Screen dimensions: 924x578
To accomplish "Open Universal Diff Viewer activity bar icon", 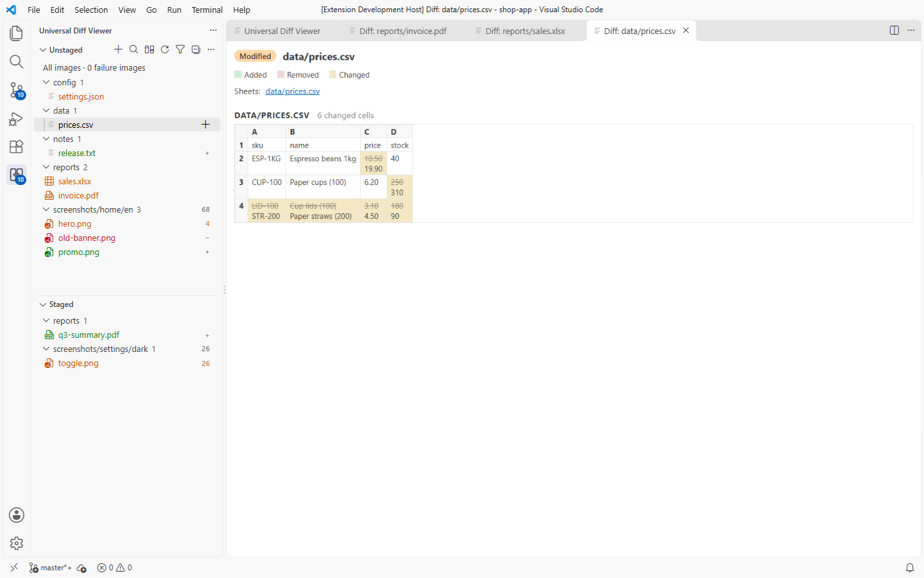I will tap(17, 175).
